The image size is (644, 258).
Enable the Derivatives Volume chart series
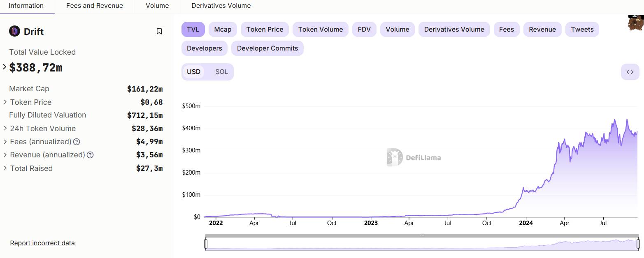tap(454, 30)
